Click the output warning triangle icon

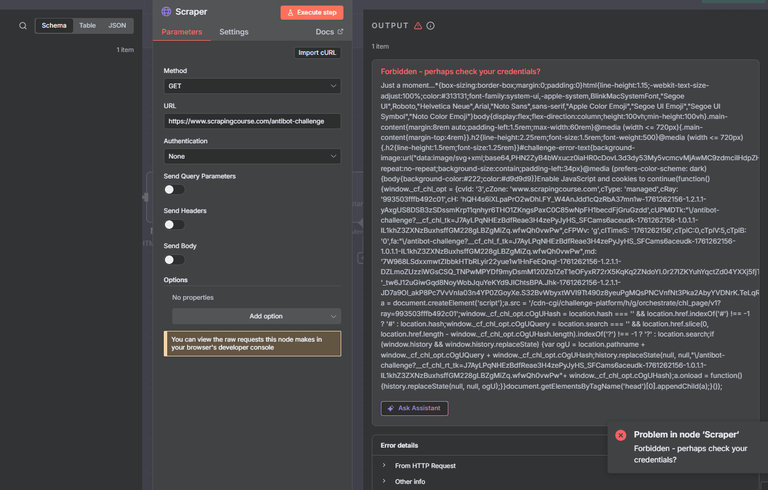pos(418,25)
